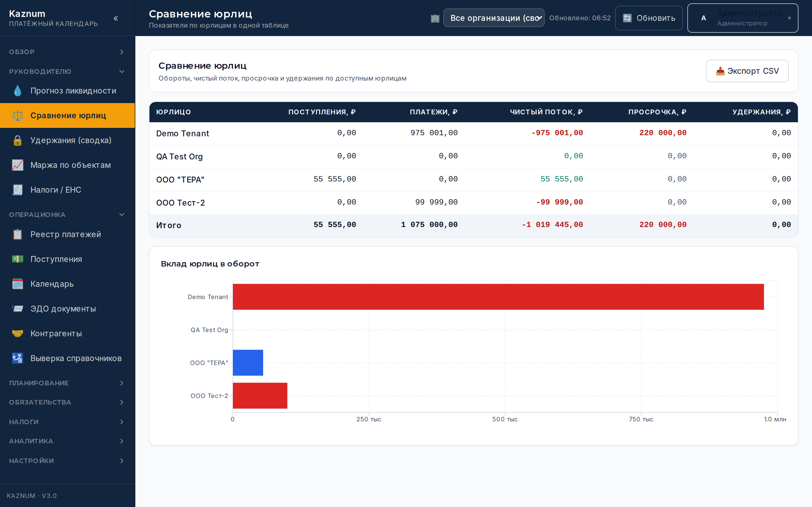
Task: Expand the ОБЗОР sidebar section
Action: [67, 52]
